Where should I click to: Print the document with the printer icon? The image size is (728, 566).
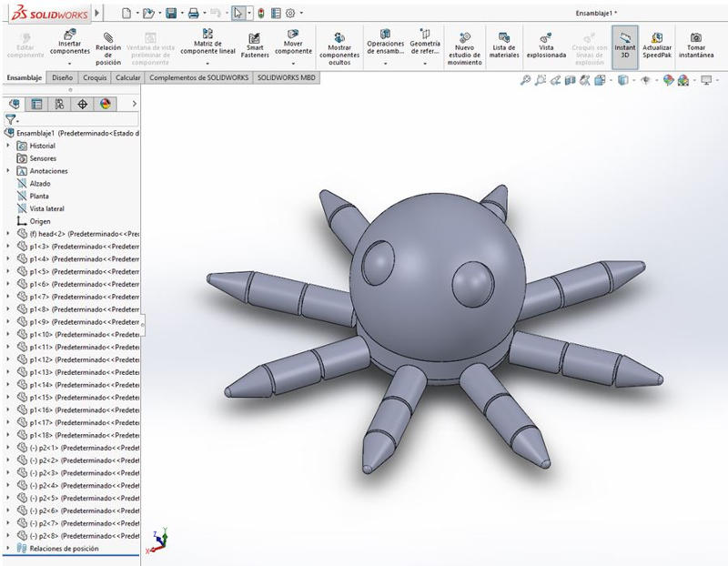(193, 13)
